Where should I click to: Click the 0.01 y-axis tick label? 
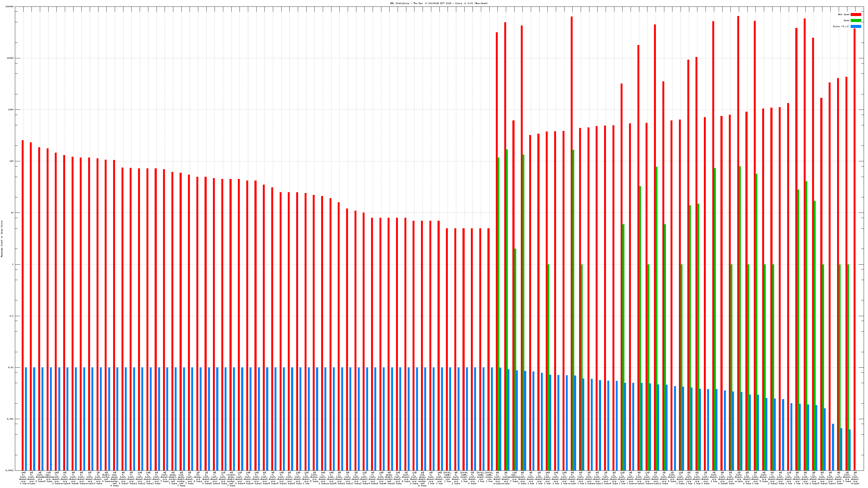(11, 367)
